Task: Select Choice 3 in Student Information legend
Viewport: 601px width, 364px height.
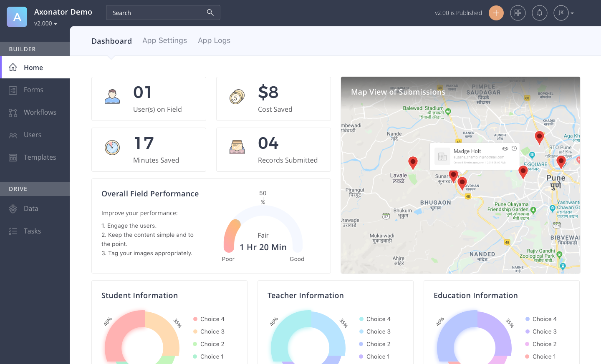Action: [209, 331]
